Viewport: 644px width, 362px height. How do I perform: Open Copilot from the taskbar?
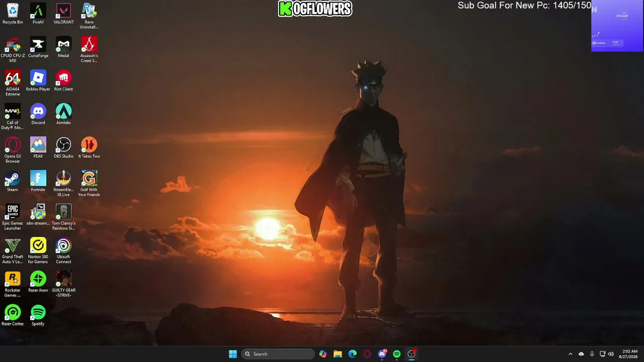point(323,354)
